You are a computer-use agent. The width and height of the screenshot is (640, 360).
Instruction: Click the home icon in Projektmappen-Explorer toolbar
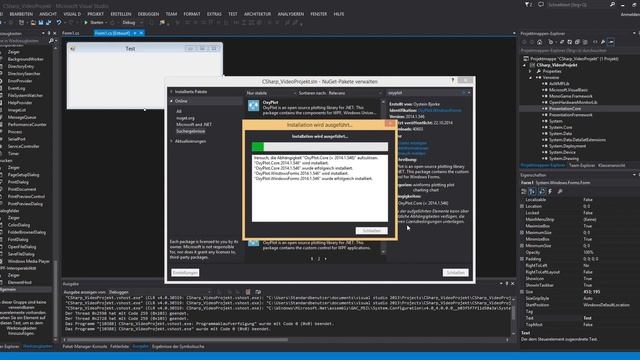(x=540, y=42)
